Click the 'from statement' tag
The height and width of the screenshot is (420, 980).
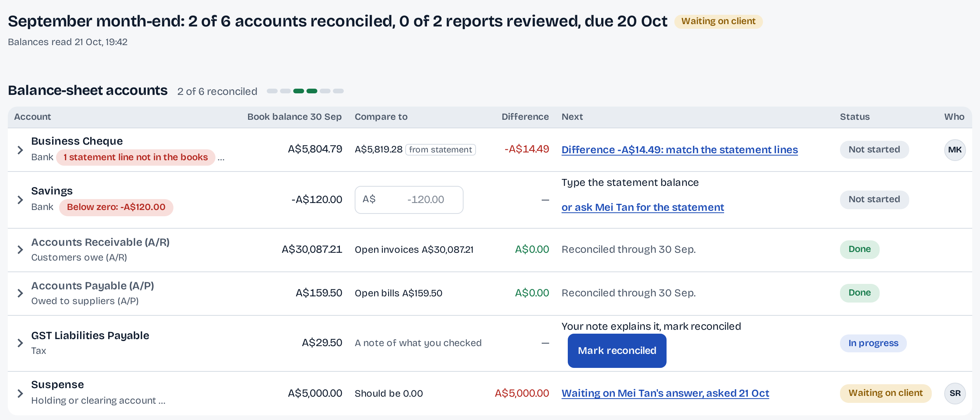[440, 150]
